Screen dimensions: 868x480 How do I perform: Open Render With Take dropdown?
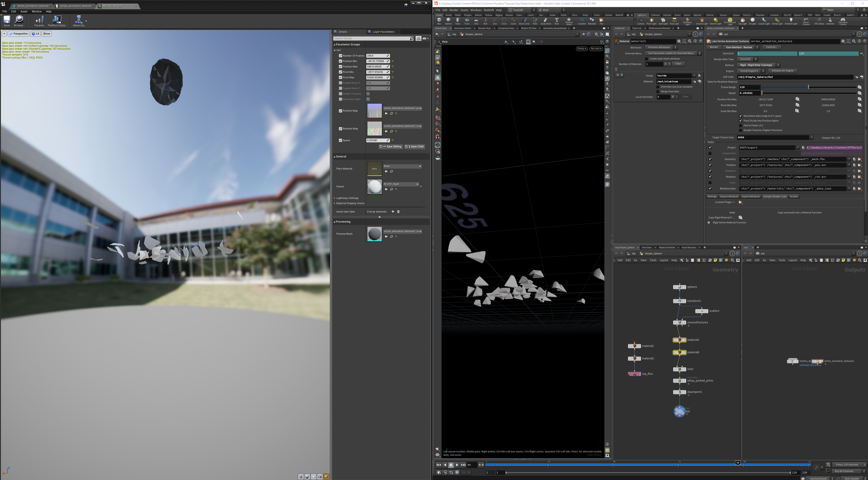point(747,59)
